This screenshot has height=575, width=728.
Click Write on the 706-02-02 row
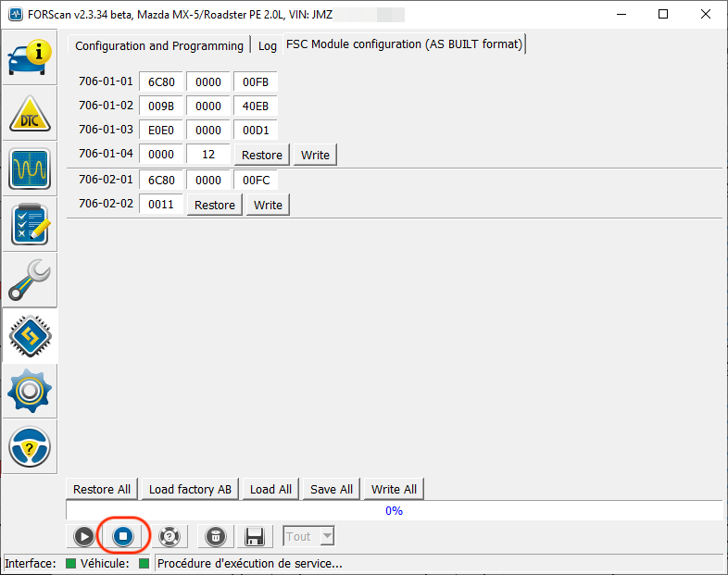pyautogui.click(x=268, y=206)
